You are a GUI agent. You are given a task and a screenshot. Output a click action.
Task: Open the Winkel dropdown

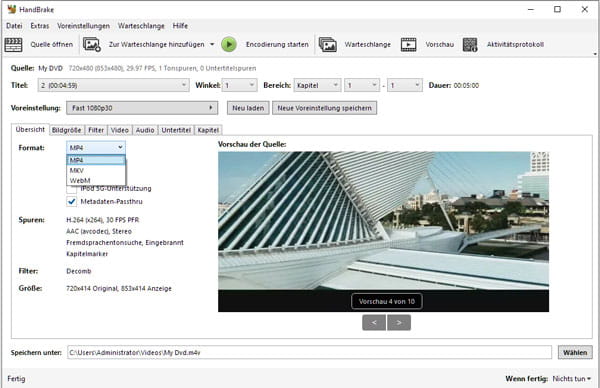pos(240,85)
